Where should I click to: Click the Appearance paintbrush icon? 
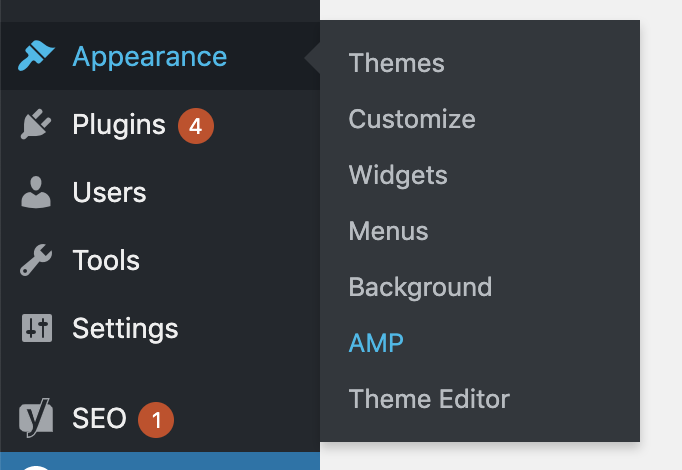36,56
